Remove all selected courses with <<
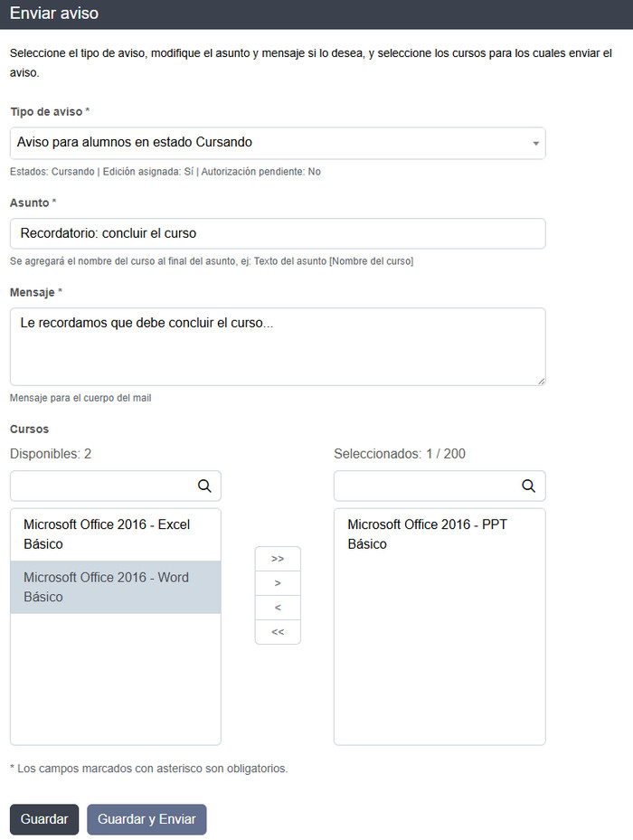Viewport: 633px width, 840px height. tap(278, 632)
